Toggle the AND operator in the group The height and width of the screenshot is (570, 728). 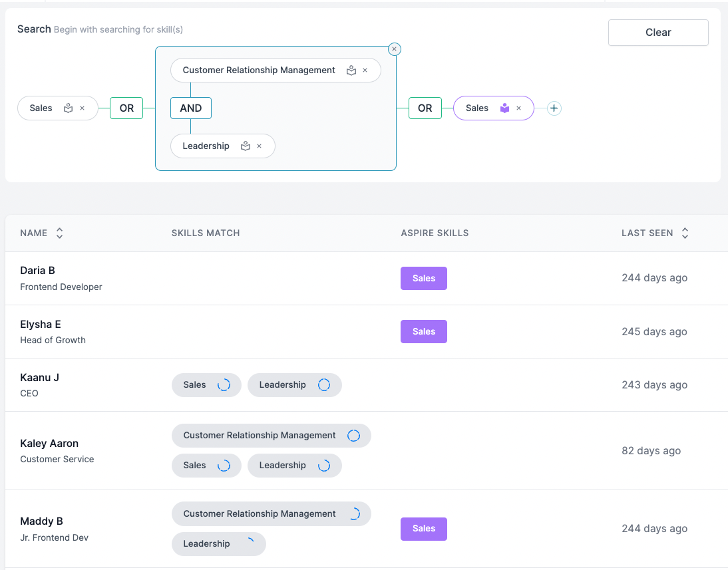(191, 108)
